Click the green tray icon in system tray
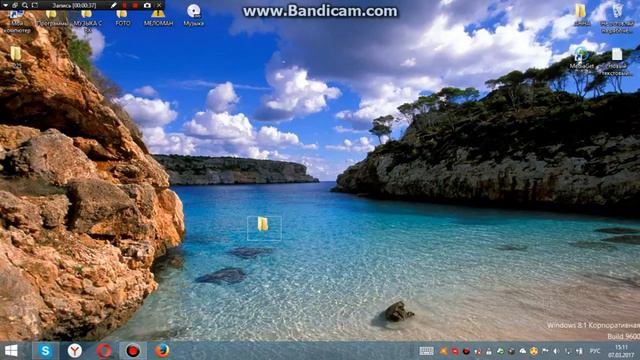This screenshot has height=360, width=640. click(500, 351)
